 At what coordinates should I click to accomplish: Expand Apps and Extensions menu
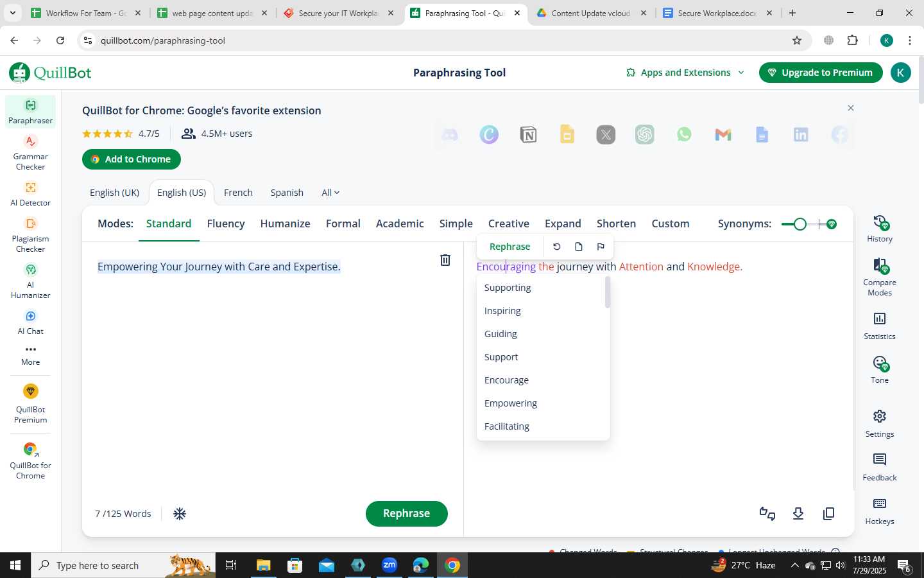tap(685, 73)
